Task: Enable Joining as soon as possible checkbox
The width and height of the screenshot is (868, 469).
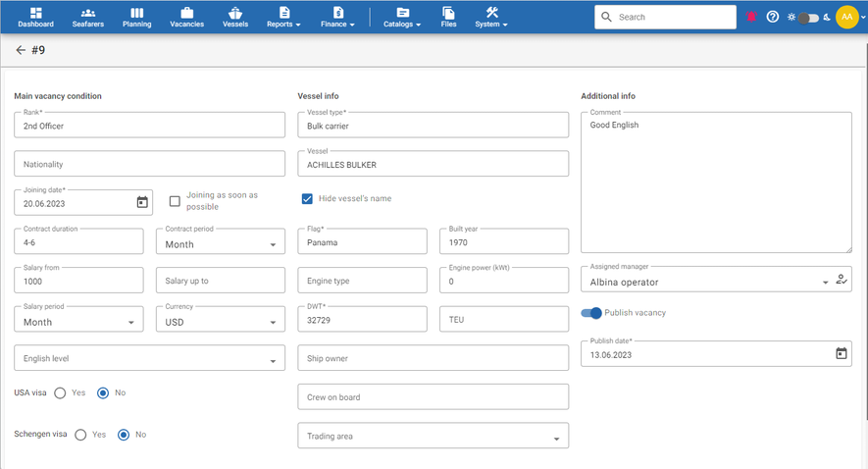Action: pos(175,201)
